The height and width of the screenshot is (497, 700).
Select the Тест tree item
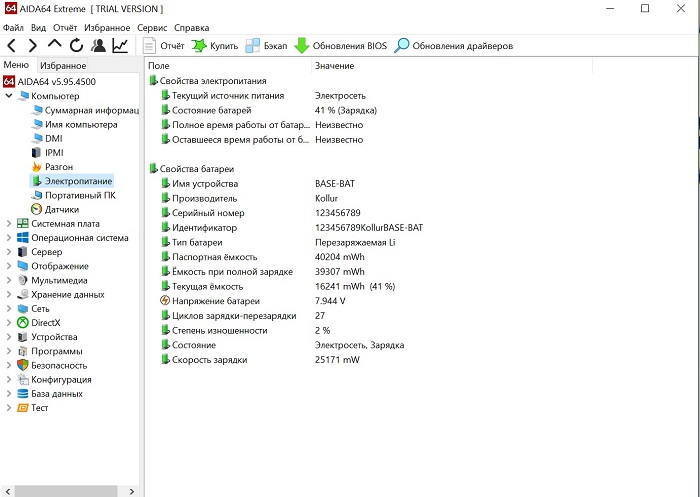[x=32, y=408]
